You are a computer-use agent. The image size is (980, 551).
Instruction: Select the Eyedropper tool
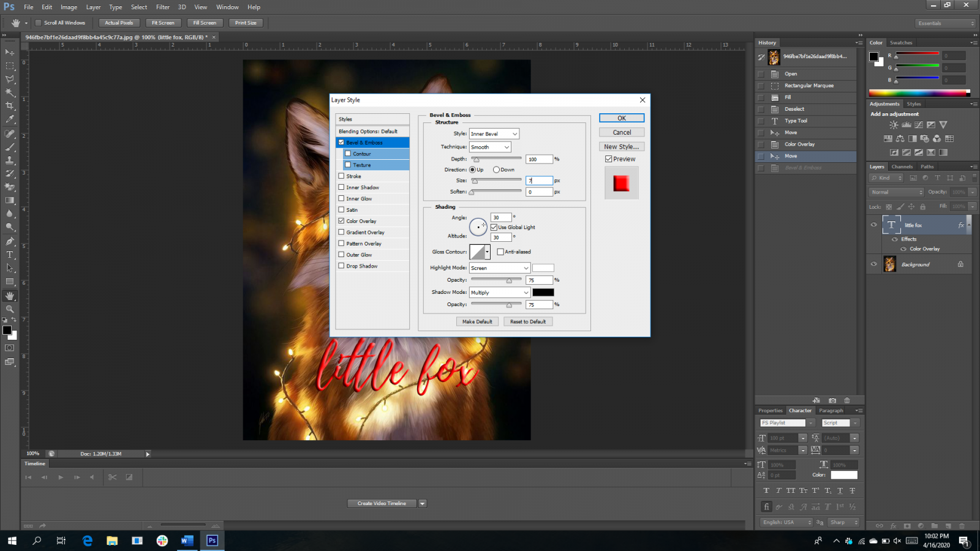[x=10, y=119]
